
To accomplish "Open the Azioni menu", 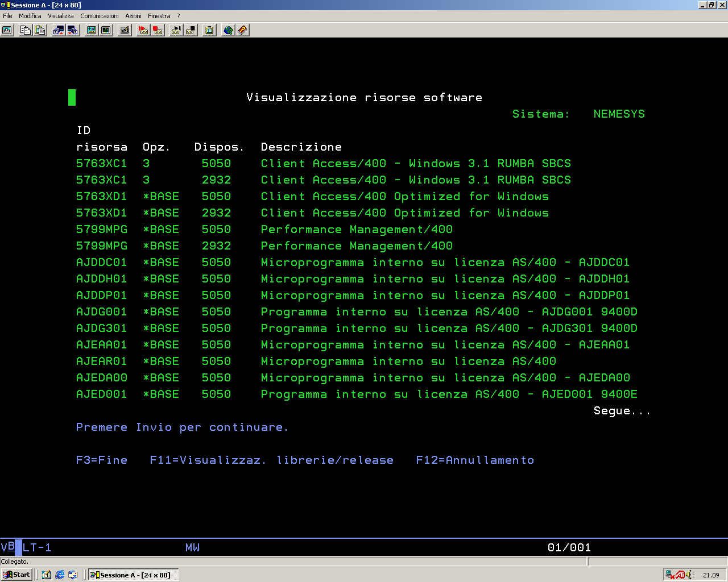I will tap(133, 16).
